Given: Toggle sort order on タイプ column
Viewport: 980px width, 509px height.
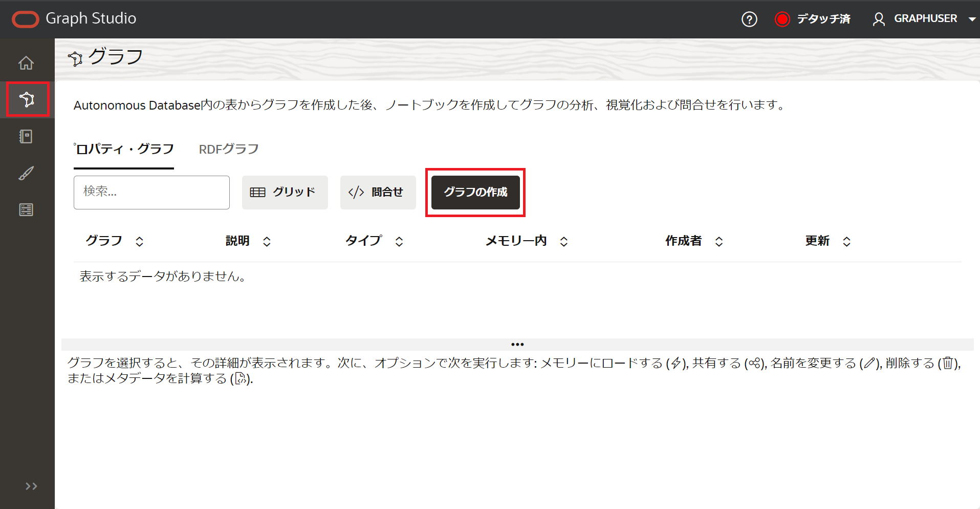Looking at the screenshot, I should coord(400,241).
